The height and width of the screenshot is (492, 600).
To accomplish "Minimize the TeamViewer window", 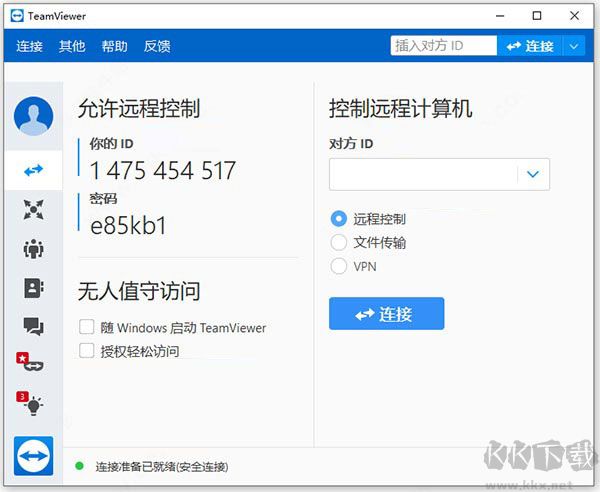I will point(500,16).
